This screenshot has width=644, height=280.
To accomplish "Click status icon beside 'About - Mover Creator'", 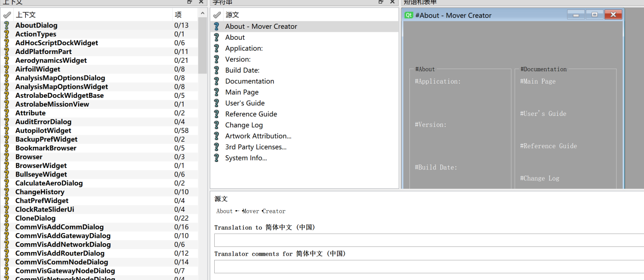I will 216,27.
